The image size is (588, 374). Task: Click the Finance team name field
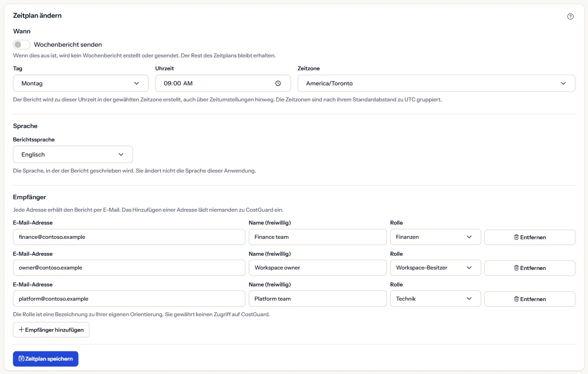318,237
